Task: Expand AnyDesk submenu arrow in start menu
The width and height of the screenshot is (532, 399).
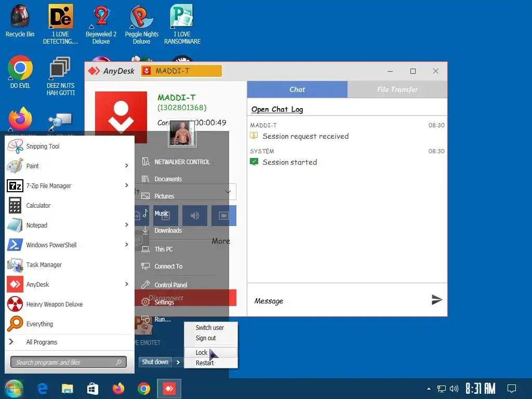Action: (x=127, y=284)
